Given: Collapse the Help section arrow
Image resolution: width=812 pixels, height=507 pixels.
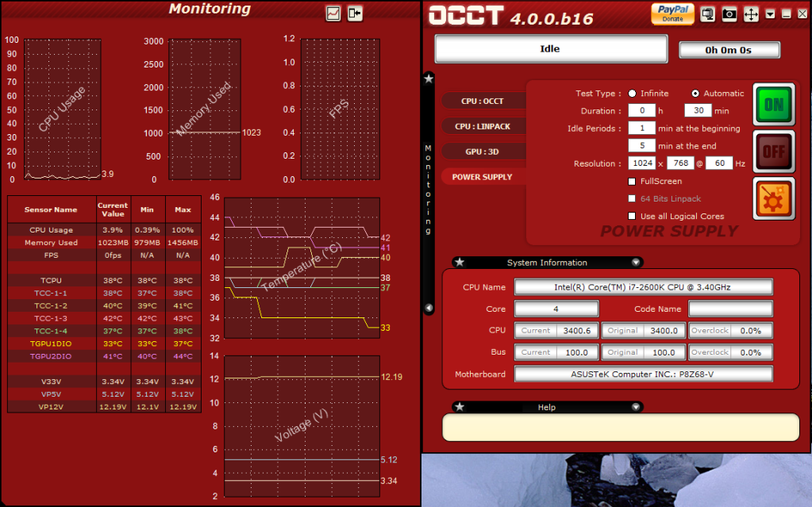Looking at the screenshot, I should pyautogui.click(x=636, y=407).
